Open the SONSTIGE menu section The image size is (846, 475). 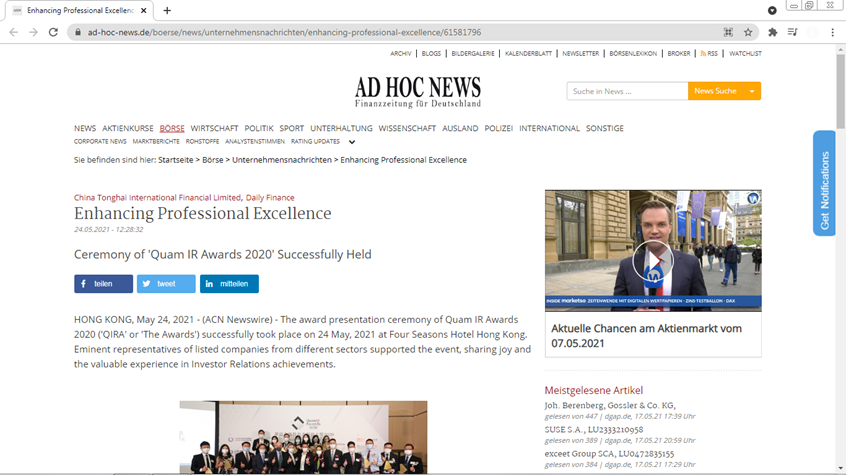(605, 128)
